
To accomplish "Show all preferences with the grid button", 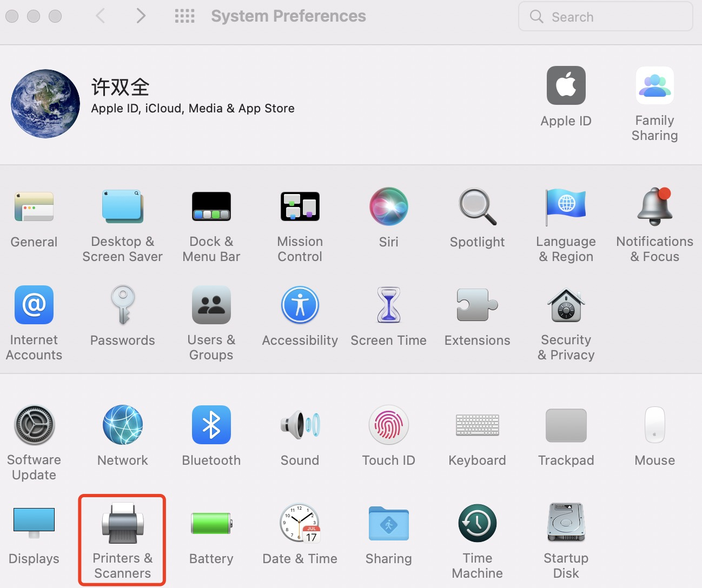I will (184, 16).
